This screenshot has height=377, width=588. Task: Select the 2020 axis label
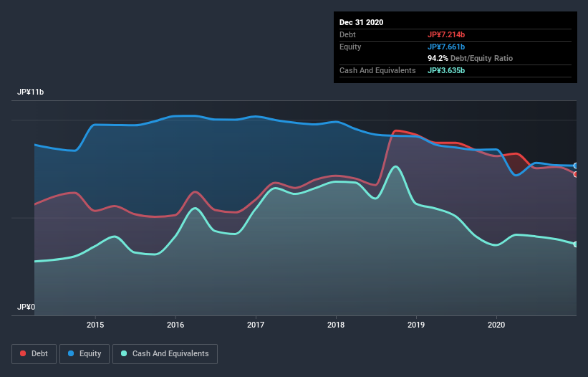pos(496,325)
